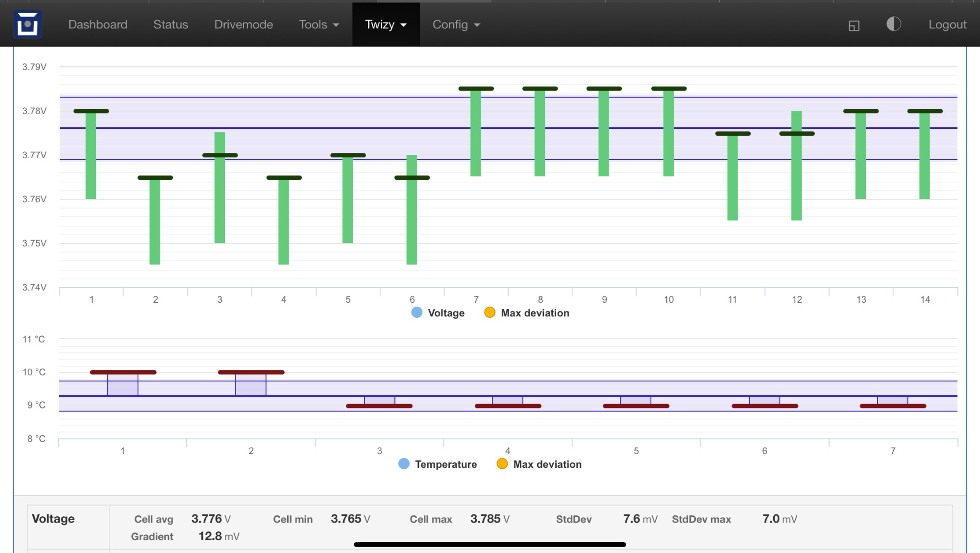This screenshot has height=553, width=980.
Task: Click the voltage marker for cell 2
Action: point(155,178)
